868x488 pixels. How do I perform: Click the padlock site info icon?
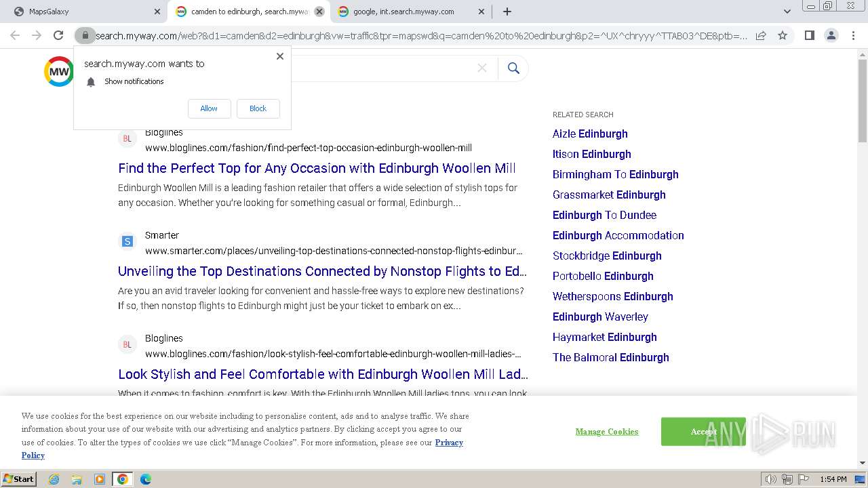(x=85, y=35)
